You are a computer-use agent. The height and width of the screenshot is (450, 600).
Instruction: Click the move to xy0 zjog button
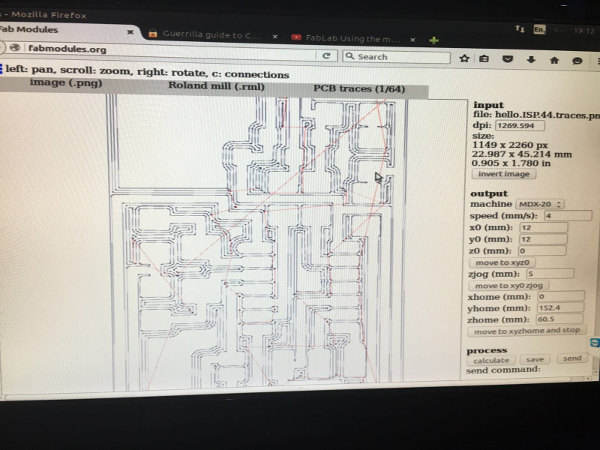(509, 285)
